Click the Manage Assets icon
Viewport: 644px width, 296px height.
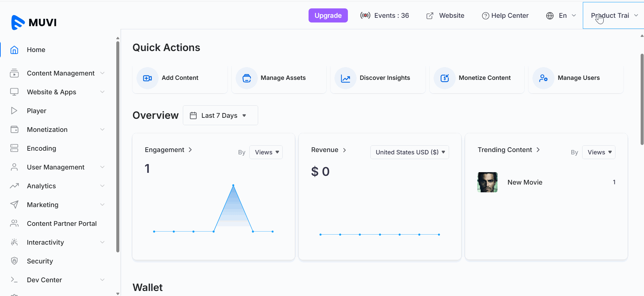(246, 78)
